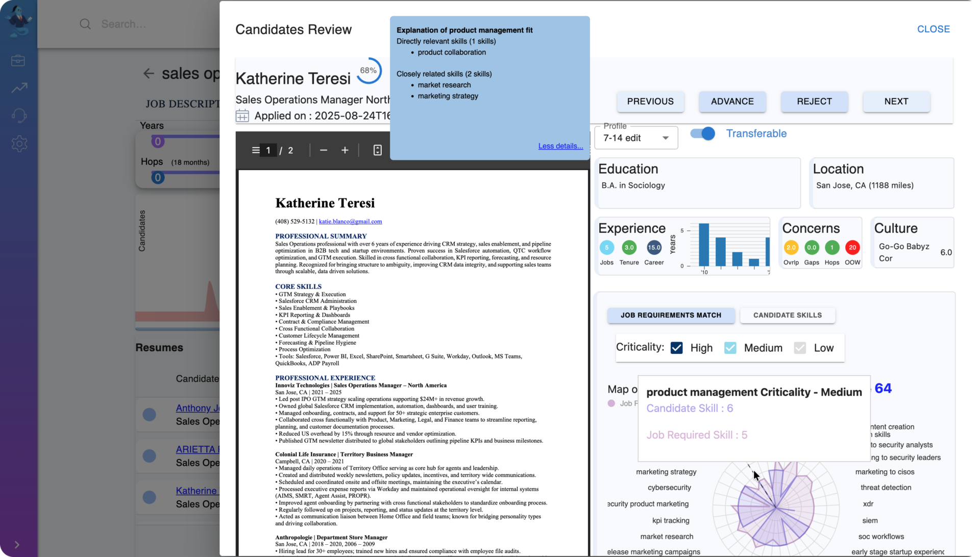Click the Jobs count badge 5

[606, 248]
